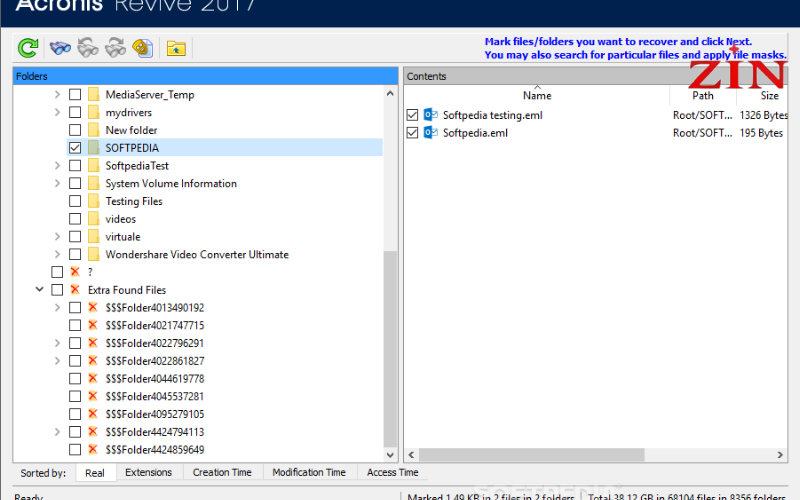The width and height of the screenshot is (800, 500).
Task: Switch to the Access Time tab
Action: [x=392, y=472]
